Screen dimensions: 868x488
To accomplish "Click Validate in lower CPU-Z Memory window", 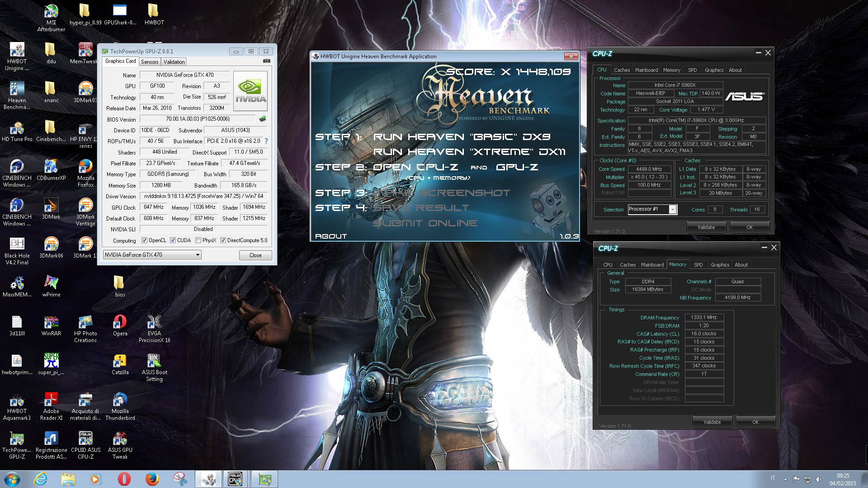I will (x=712, y=422).
